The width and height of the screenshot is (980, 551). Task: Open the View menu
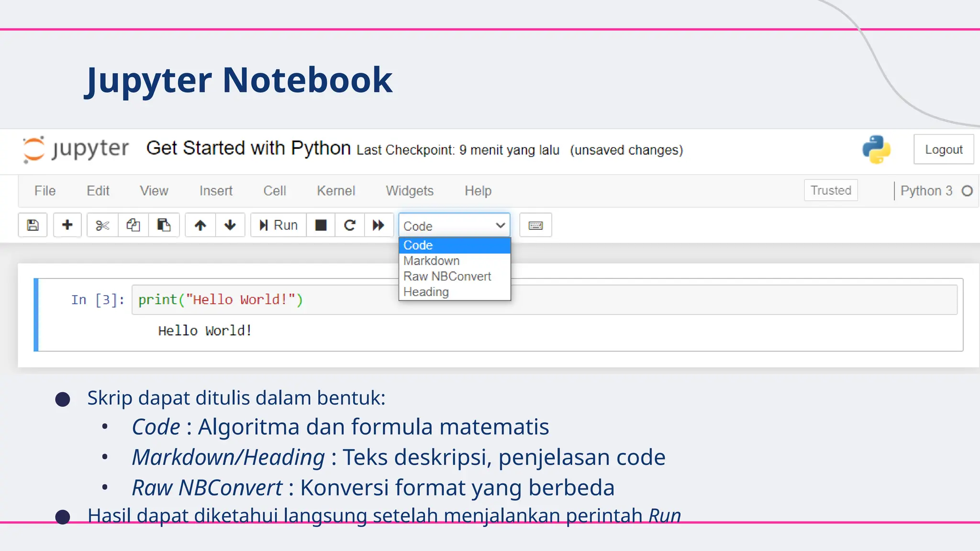pos(154,191)
